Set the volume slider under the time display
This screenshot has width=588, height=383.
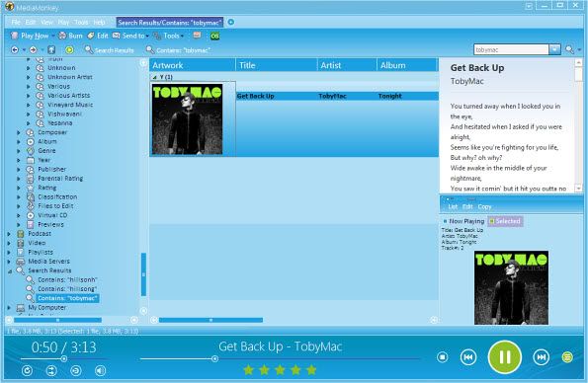[x=64, y=359]
